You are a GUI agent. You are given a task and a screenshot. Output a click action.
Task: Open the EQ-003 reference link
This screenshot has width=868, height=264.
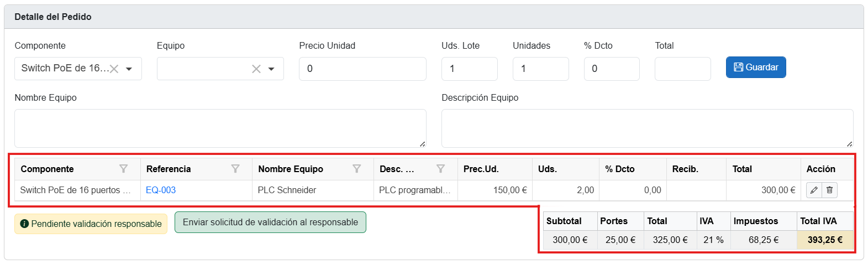tap(161, 190)
